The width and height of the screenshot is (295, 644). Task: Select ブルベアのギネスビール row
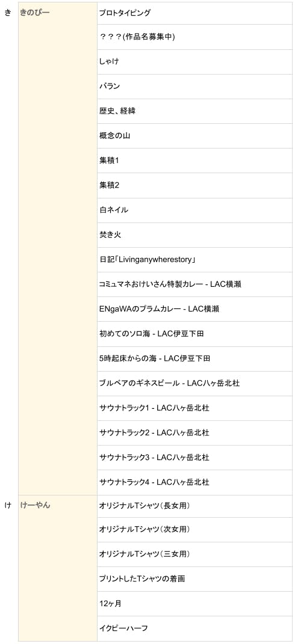pyautogui.click(x=194, y=383)
